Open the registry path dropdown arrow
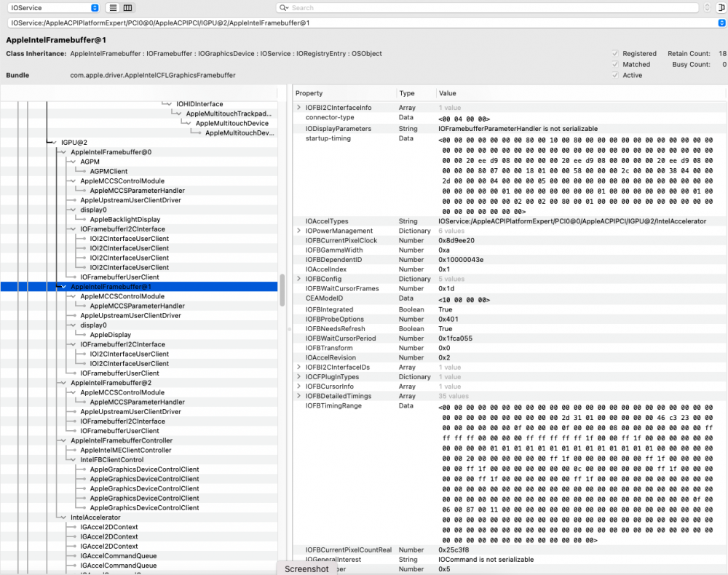728x575 pixels. [721, 23]
